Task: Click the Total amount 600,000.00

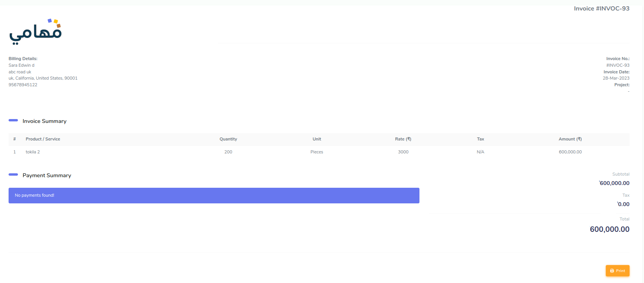Action: (609, 229)
